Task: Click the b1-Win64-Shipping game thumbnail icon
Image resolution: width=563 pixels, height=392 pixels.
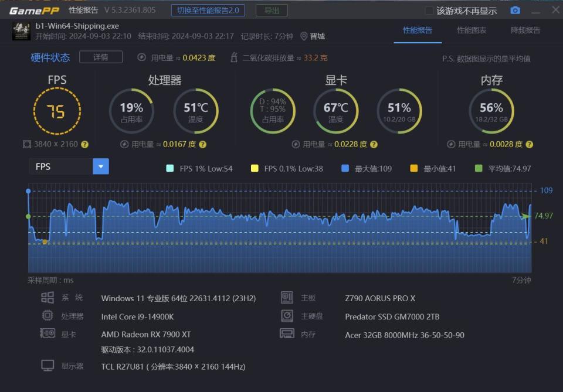Action: pyautogui.click(x=21, y=31)
